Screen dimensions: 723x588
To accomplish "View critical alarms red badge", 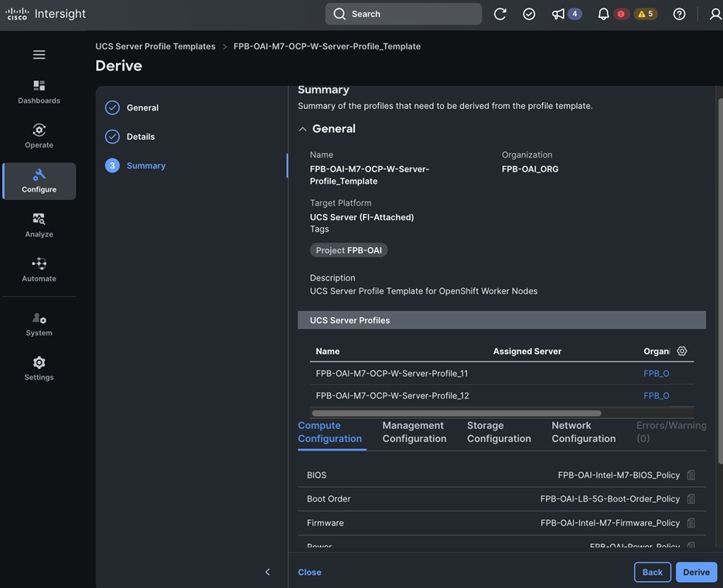I will click(x=621, y=14).
